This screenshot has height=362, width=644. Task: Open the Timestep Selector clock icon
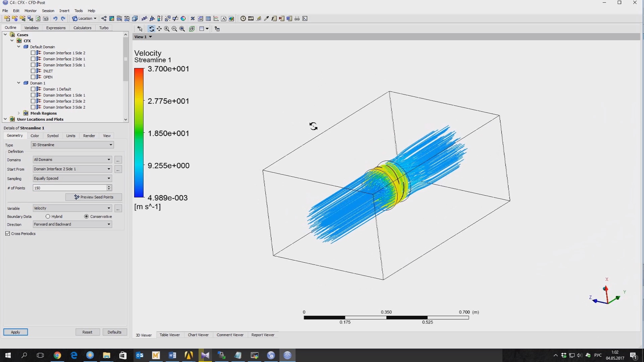click(x=243, y=18)
